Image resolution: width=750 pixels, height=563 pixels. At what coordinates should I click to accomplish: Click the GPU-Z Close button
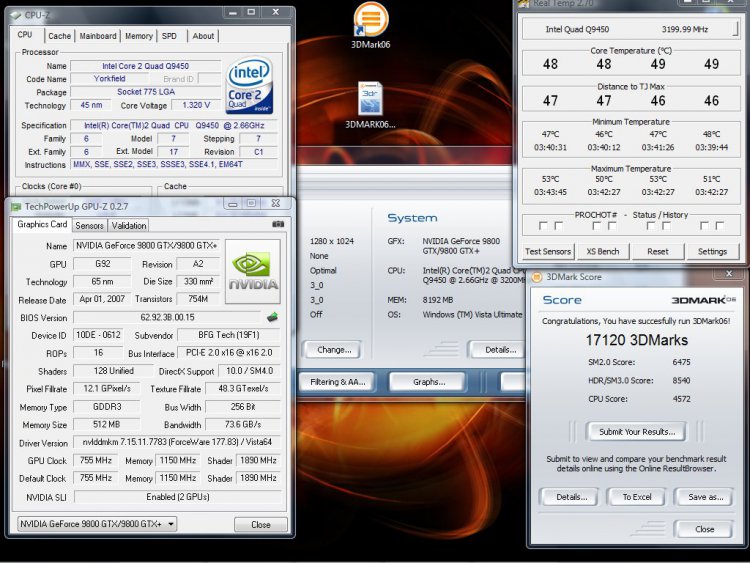(261, 524)
